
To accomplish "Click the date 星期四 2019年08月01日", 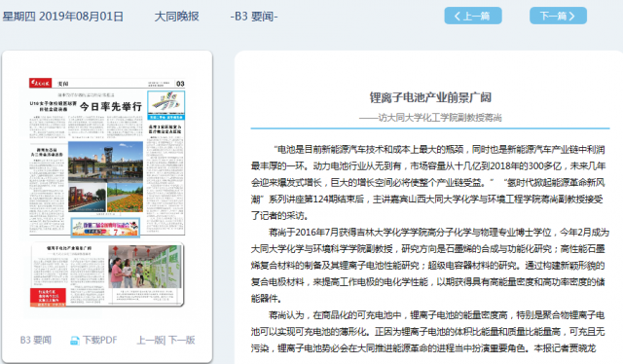I will [62, 17].
